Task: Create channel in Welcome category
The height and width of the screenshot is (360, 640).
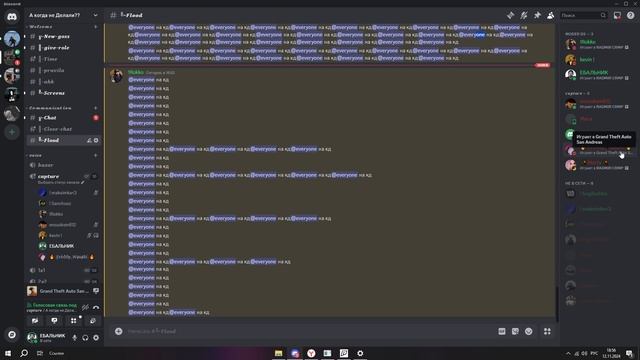Action: point(96,27)
